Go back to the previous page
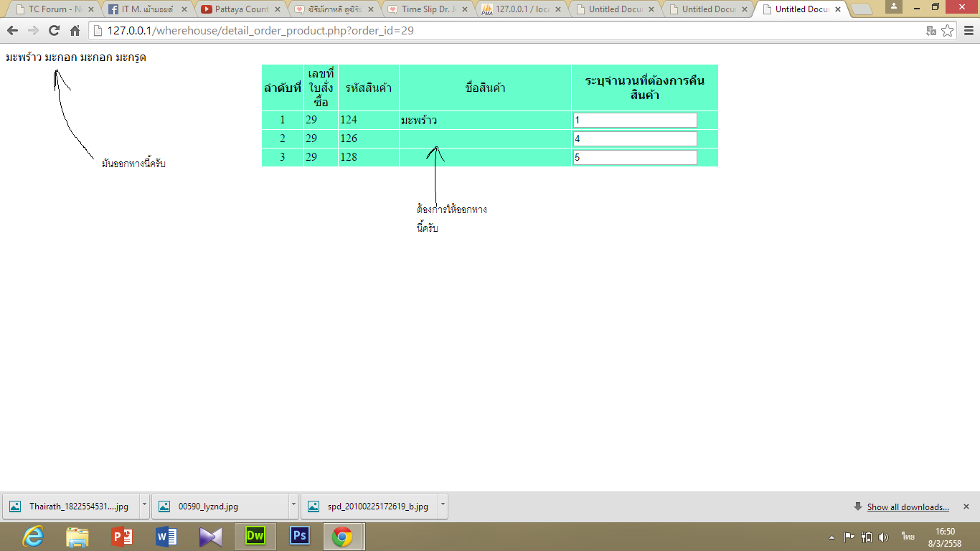 [12, 31]
